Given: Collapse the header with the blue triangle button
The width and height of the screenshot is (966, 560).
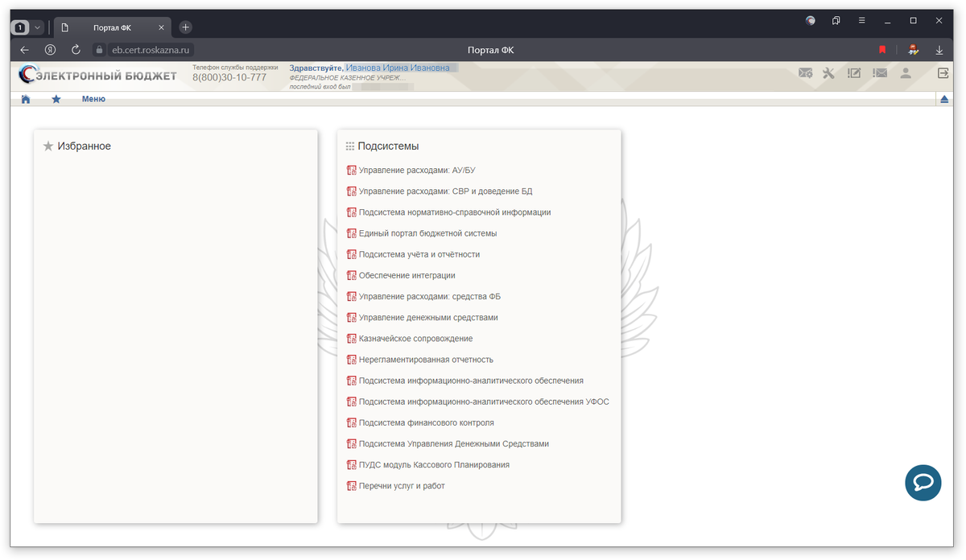Looking at the screenshot, I should [945, 99].
